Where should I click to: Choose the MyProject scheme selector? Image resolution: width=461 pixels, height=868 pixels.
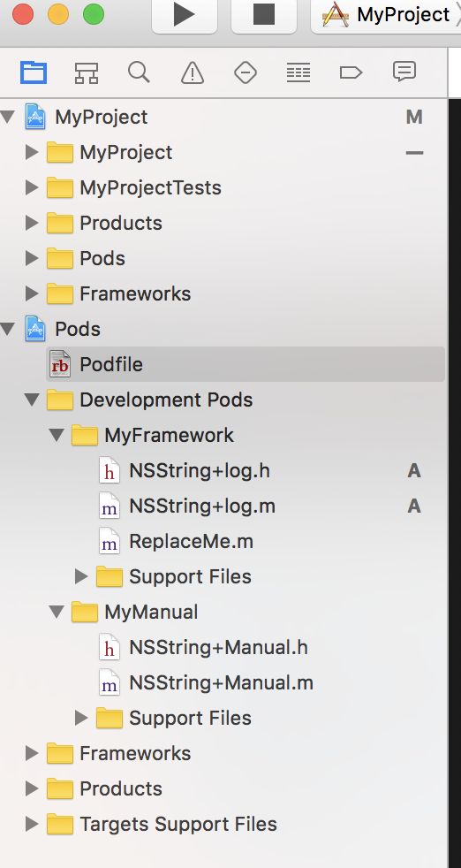click(x=388, y=15)
